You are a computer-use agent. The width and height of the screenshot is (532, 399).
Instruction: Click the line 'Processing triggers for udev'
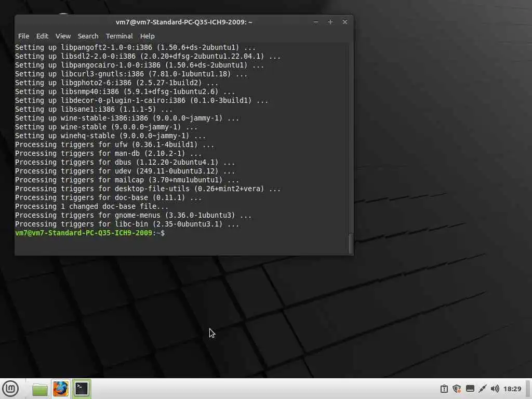pyautogui.click(x=125, y=171)
